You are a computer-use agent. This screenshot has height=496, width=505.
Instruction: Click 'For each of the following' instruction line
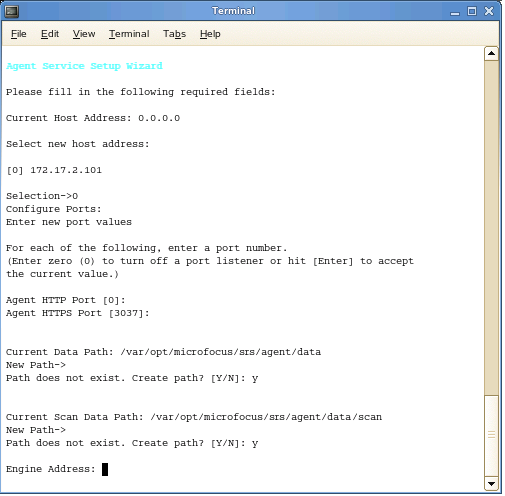[x=146, y=248]
